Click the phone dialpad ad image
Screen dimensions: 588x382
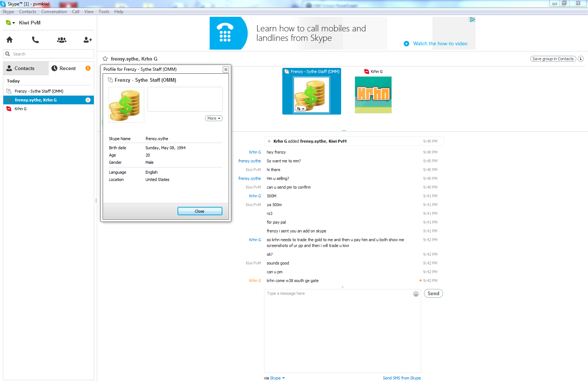(228, 33)
